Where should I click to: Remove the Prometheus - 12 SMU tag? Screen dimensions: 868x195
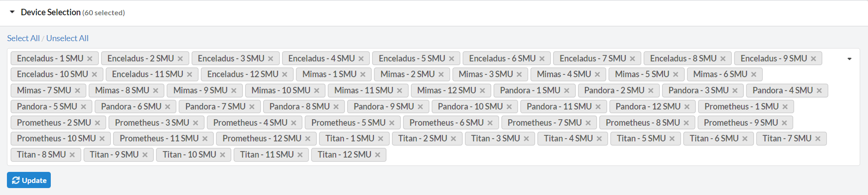tap(308, 139)
